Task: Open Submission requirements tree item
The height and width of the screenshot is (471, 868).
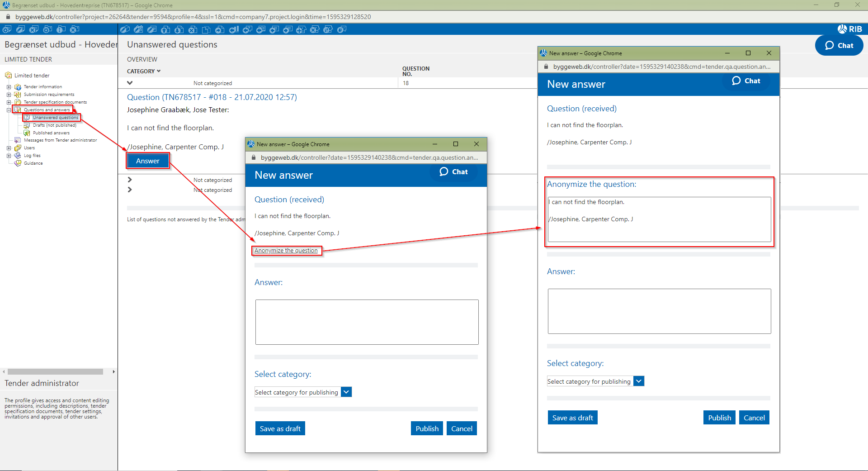Action: pyautogui.click(x=49, y=95)
